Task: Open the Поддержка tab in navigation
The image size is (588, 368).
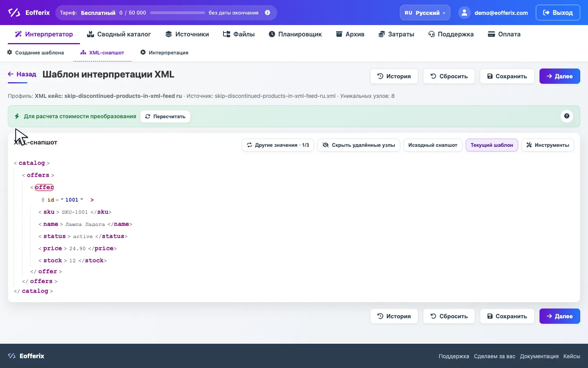Action: click(451, 34)
